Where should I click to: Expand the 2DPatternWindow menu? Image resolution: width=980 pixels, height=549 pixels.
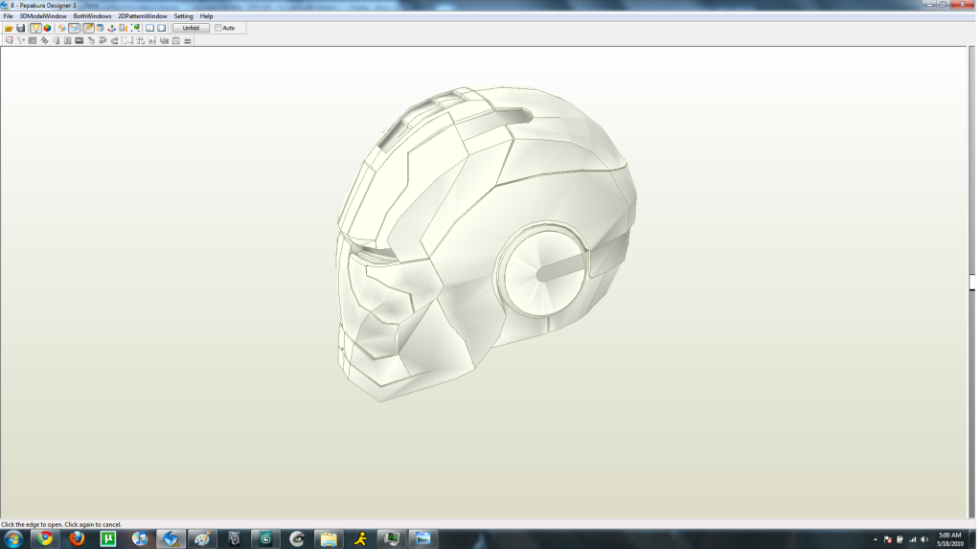(x=143, y=16)
